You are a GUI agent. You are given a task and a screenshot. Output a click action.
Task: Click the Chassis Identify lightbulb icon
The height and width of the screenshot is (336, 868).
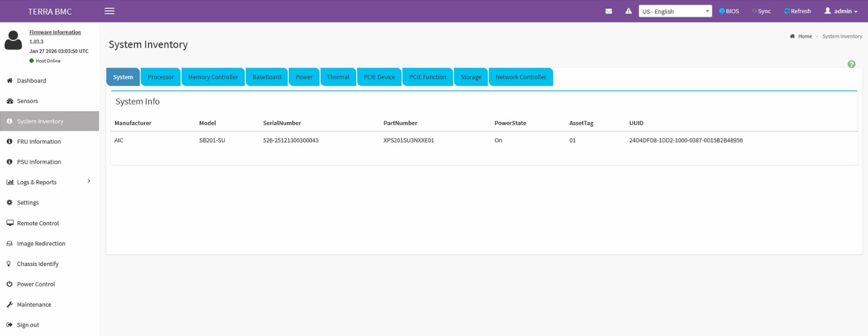(9, 264)
